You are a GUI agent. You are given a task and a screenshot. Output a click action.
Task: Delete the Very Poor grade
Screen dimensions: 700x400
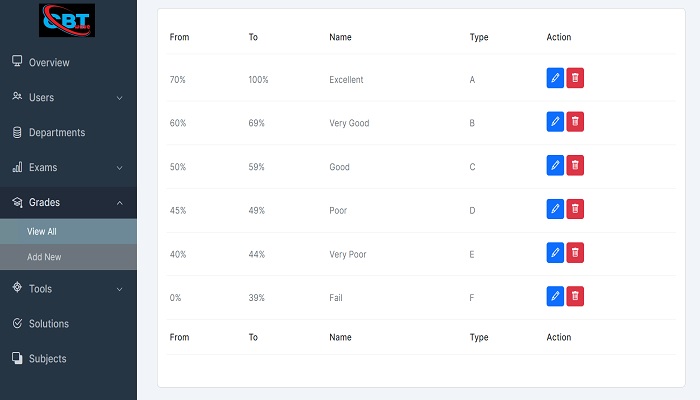(575, 253)
